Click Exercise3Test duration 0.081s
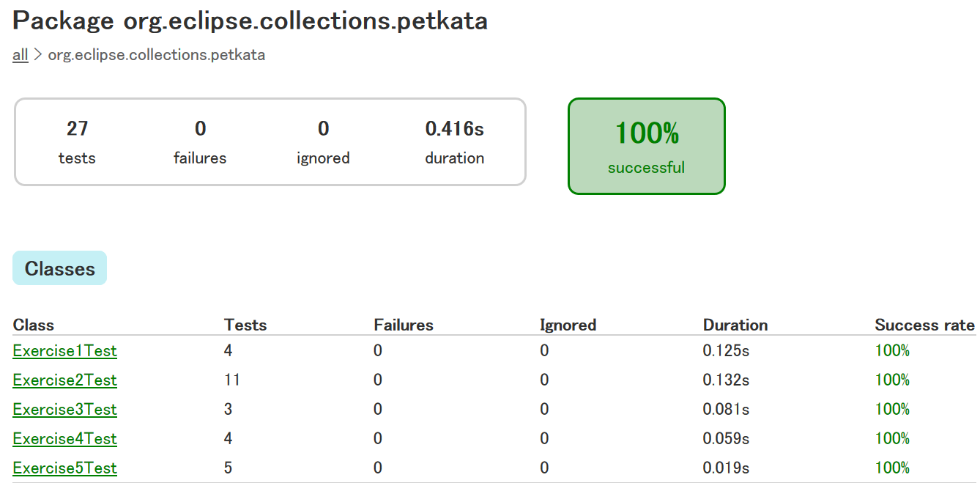 point(726,410)
